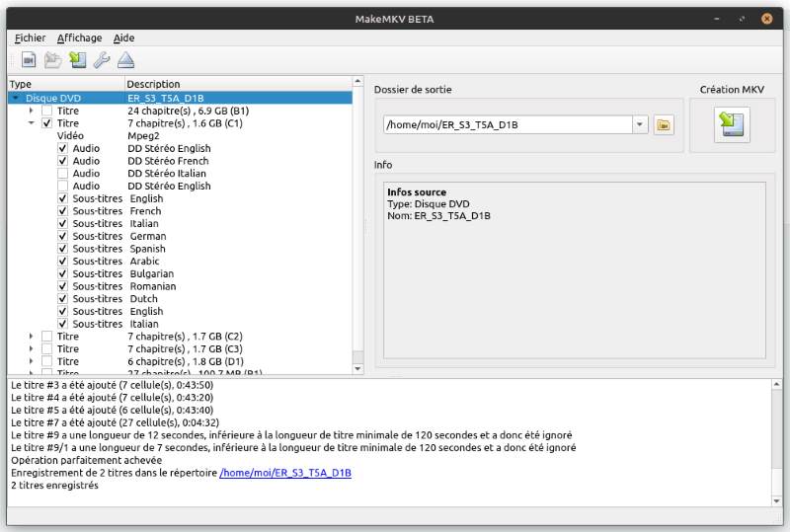Click 'Nom: ER_S3_T5A_D1B' in Info panel
Viewport: 790px width, 532px height.
tap(438, 216)
